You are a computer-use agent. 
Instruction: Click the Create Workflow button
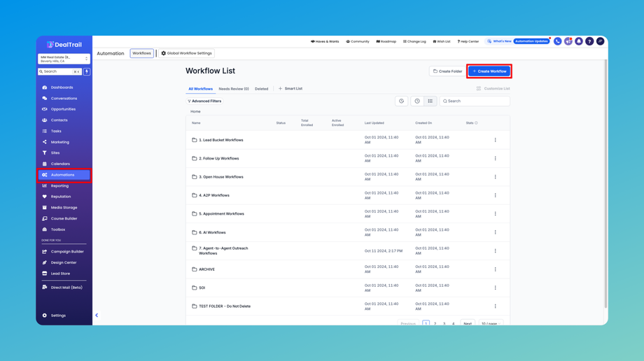tap(489, 71)
